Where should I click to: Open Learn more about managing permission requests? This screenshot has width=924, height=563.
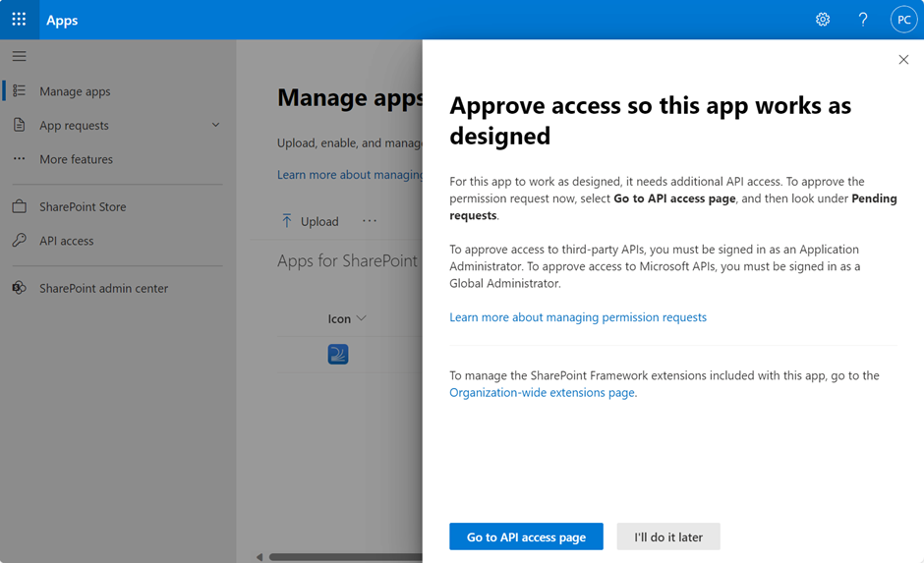tap(578, 317)
